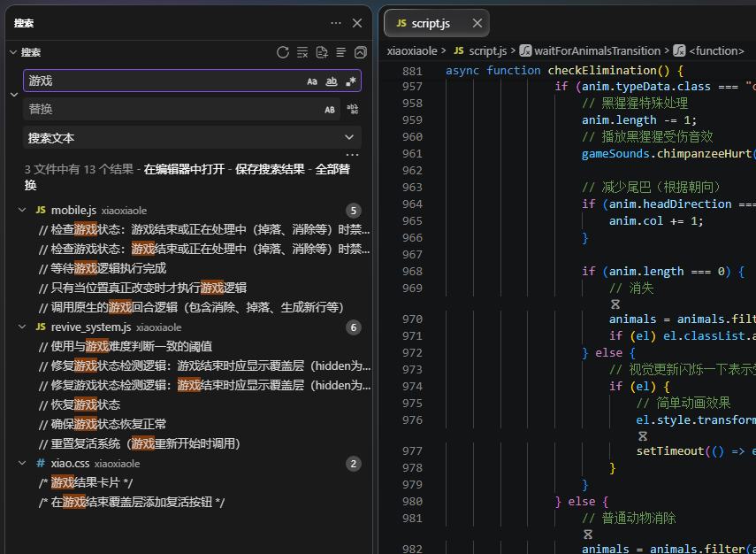The height and width of the screenshot is (554, 756).
Task: Click xiaoxiaole breadcrumb folder
Action: pos(412,50)
